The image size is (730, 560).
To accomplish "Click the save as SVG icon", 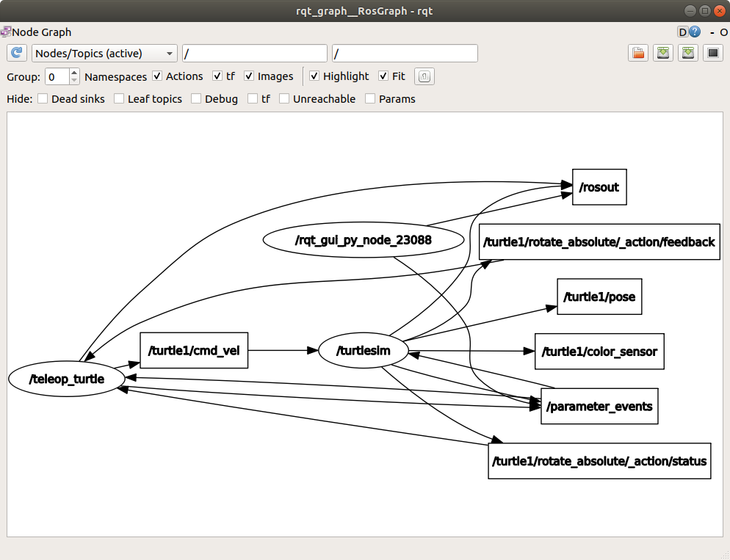I will click(688, 54).
